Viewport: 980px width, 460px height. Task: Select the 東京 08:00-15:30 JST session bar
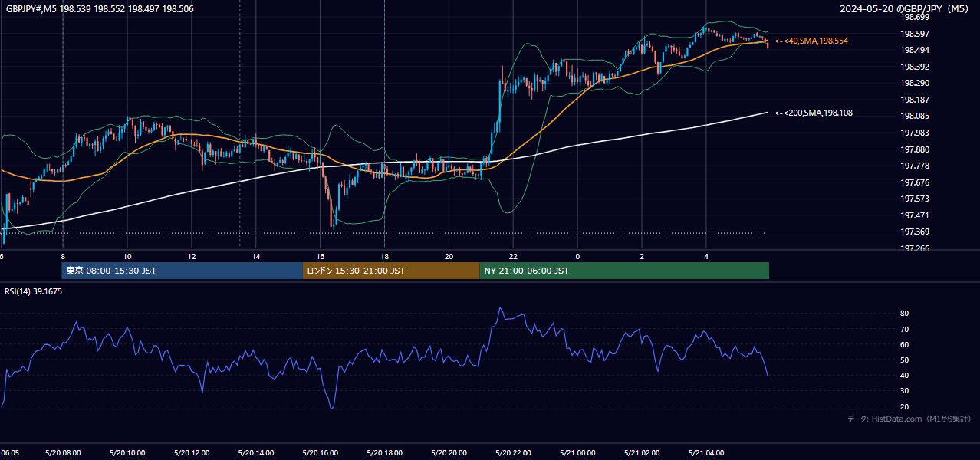coord(183,271)
